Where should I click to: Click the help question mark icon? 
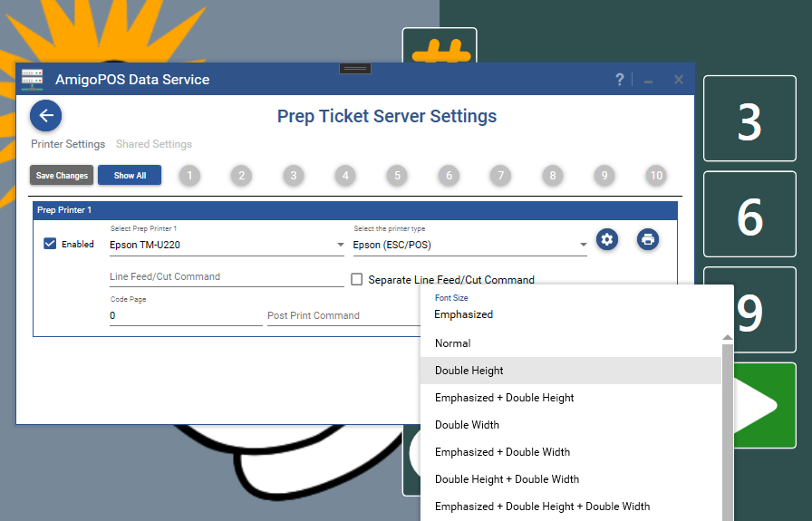point(620,80)
